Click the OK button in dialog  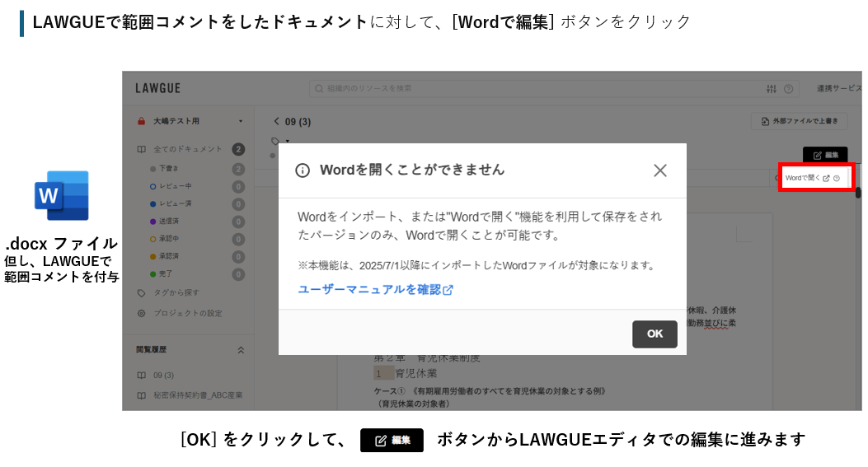[x=655, y=334]
